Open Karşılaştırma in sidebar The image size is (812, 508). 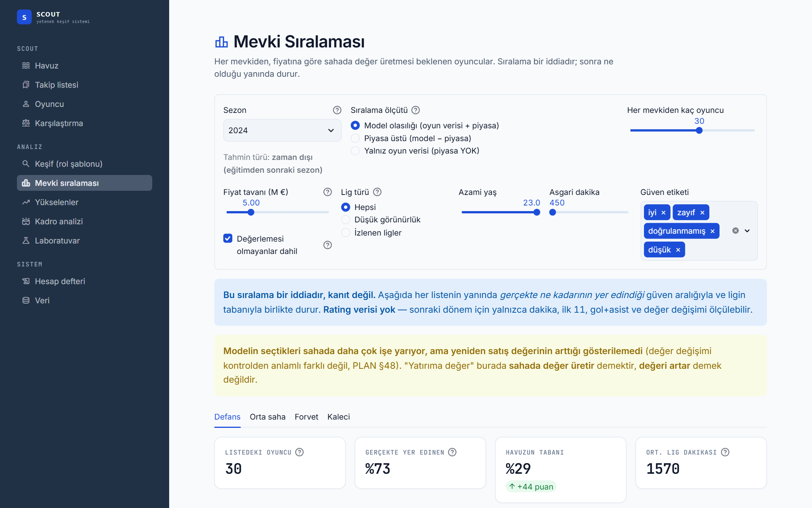[x=85, y=123]
